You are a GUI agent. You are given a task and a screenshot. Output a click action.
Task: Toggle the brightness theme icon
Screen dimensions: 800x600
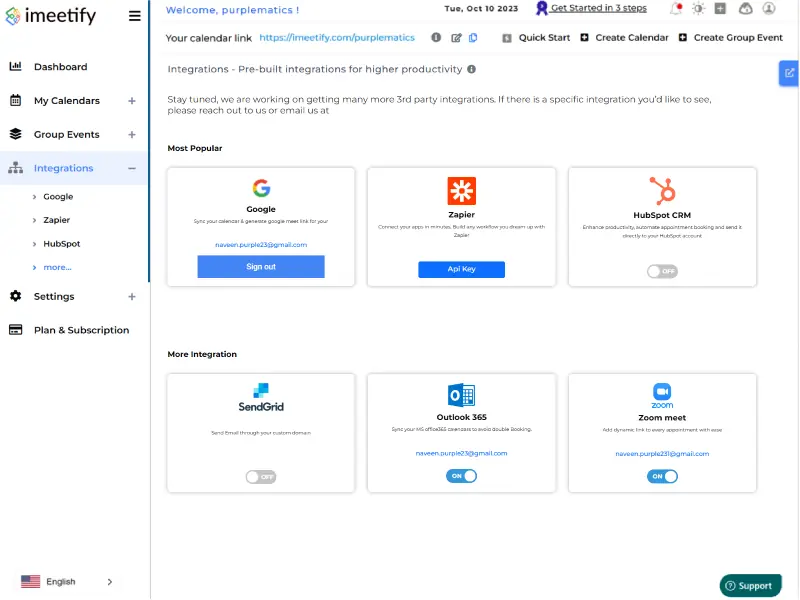pyautogui.click(x=698, y=9)
